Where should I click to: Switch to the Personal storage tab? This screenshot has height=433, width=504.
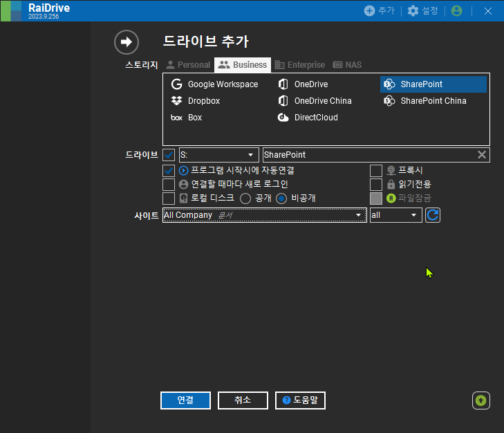point(188,65)
